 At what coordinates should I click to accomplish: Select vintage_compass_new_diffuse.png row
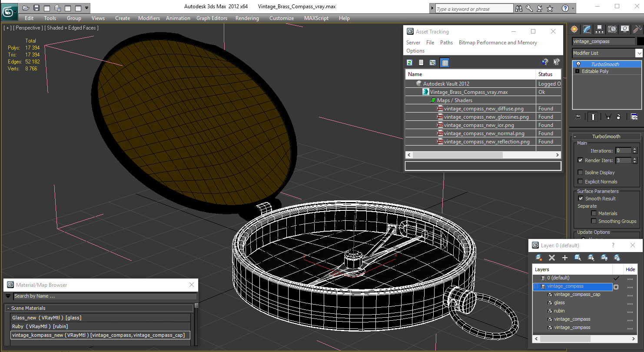[x=483, y=109]
